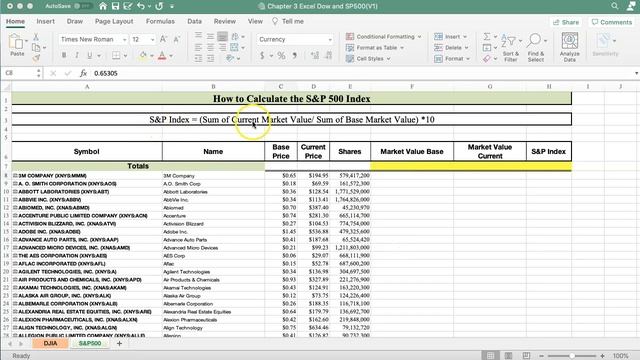640x360 pixels.
Task: Expand Cell Styles menu
Action: (368, 59)
